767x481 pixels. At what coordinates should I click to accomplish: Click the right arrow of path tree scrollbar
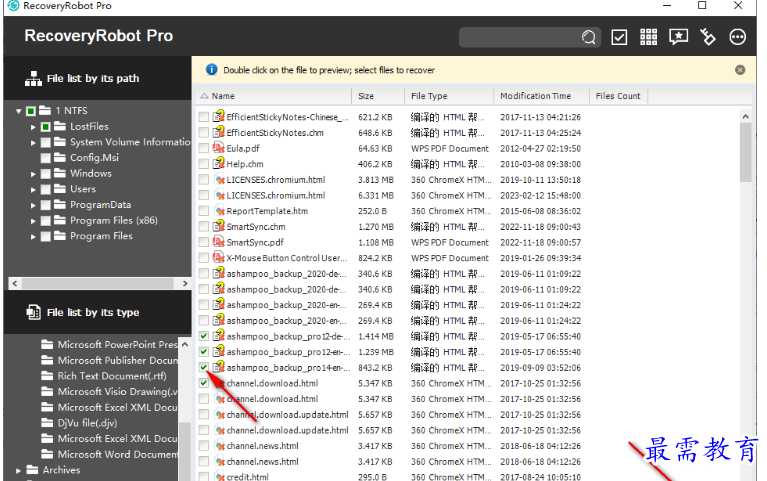tap(185, 283)
